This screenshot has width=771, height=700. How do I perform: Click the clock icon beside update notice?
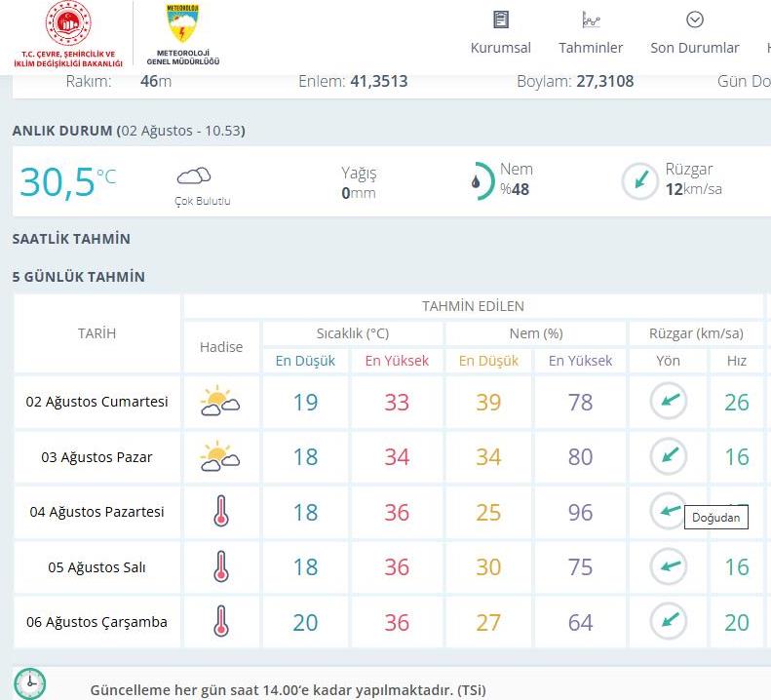(30, 683)
